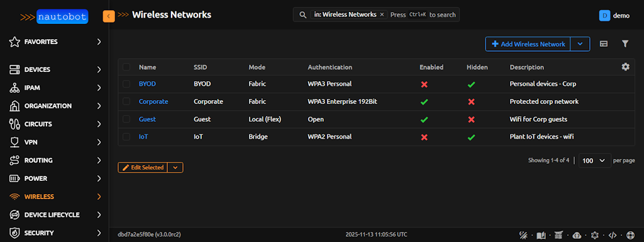Expand the Routing chevron in sidebar
Viewport: 644px width, 242px height.
tap(99, 161)
